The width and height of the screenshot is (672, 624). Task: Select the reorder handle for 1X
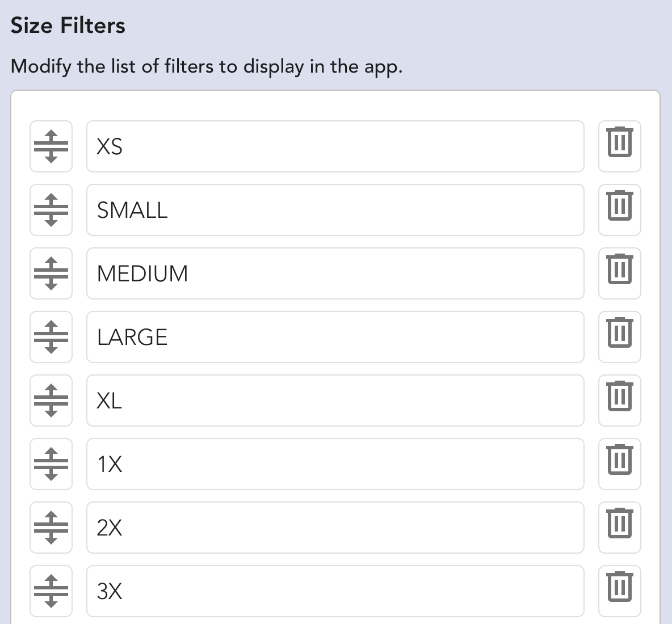[51, 464]
